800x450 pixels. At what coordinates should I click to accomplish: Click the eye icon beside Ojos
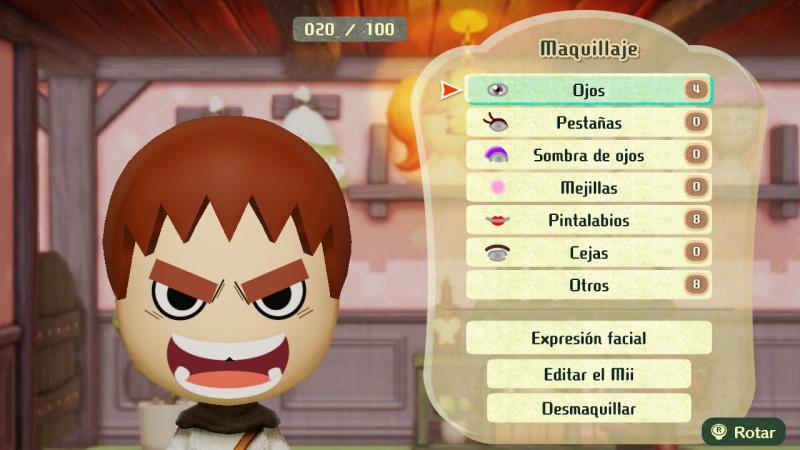497,90
